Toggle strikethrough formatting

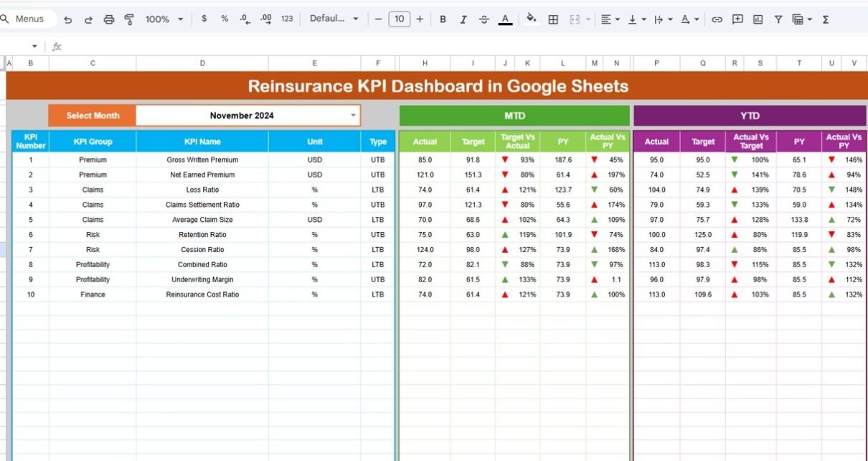484,19
